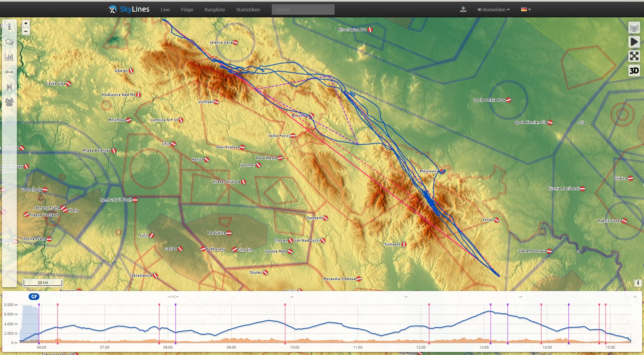644x355 pixels.
Task: Toggle fullscreen map view
Action: click(634, 56)
